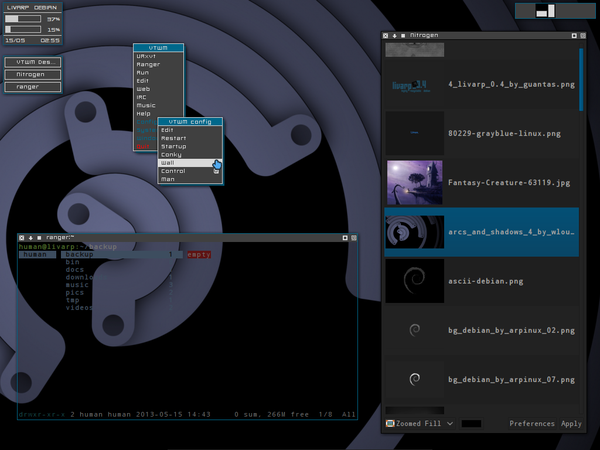Click filename text 80229-grayblue-linux.png
The height and width of the screenshot is (450, 600).
tap(504, 134)
